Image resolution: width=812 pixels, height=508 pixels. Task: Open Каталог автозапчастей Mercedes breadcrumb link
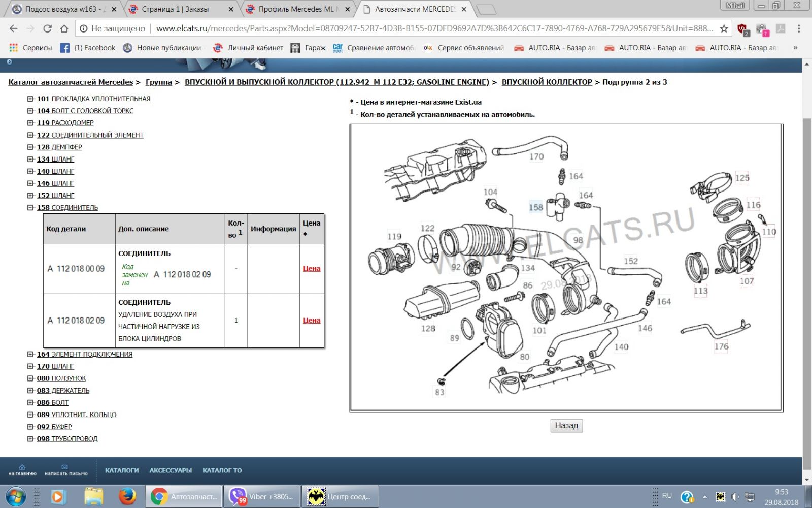click(71, 82)
